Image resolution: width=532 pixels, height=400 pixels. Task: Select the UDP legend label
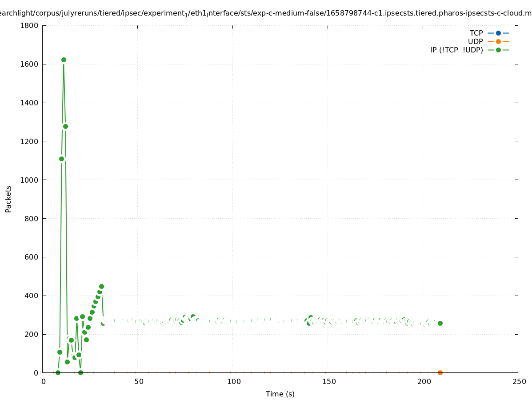click(x=475, y=41)
